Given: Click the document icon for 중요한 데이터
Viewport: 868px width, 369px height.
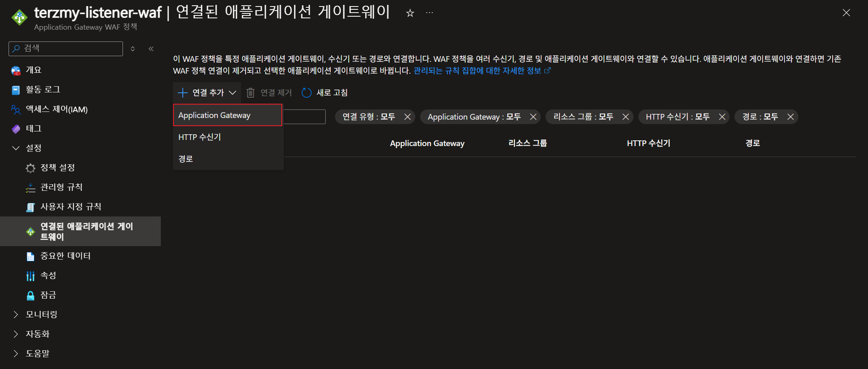Looking at the screenshot, I should 31,256.
